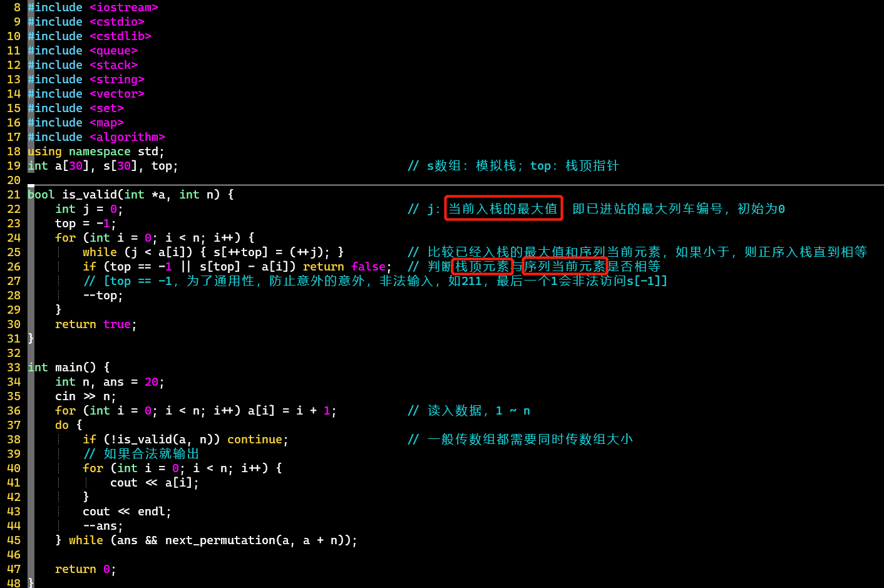
Task: Click the '--ans;' statement
Action: click(x=103, y=526)
